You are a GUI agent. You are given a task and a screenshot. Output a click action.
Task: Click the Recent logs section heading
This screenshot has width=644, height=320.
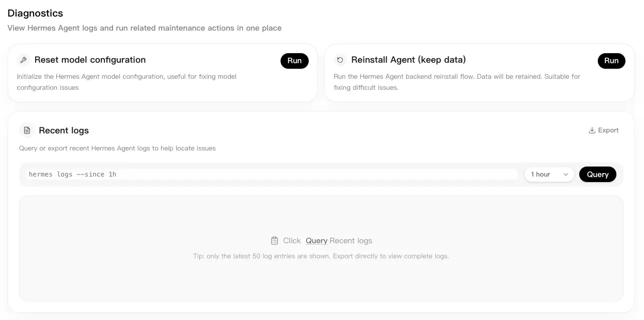(64, 130)
